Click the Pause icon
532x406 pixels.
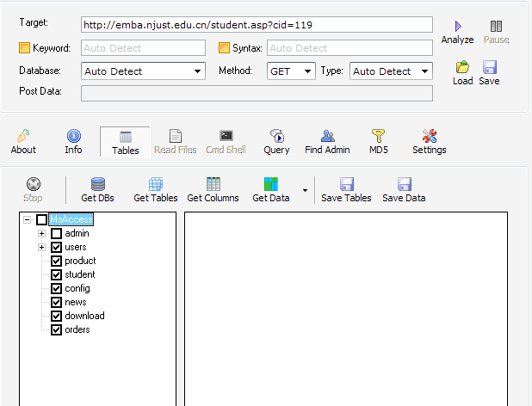(x=496, y=26)
